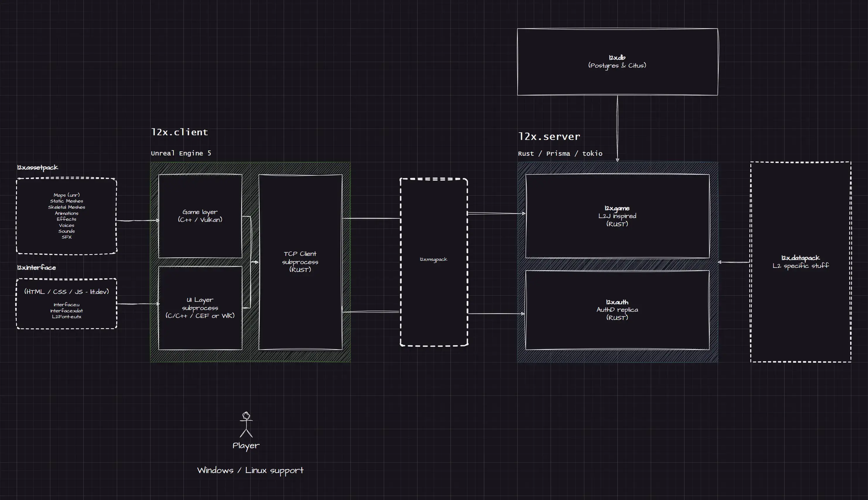This screenshot has width=868, height=500.
Task: Select the arrow from msgpack to l2x.auth
Action: tap(496, 314)
